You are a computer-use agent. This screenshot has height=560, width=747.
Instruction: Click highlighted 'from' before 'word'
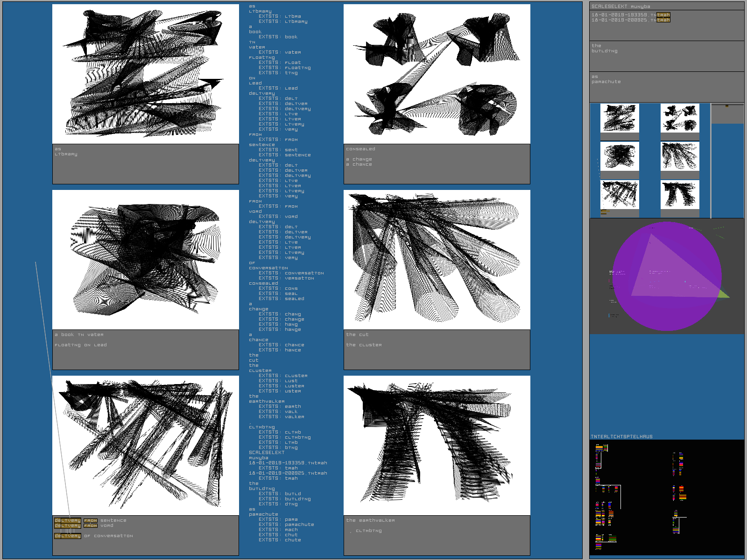(91, 525)
